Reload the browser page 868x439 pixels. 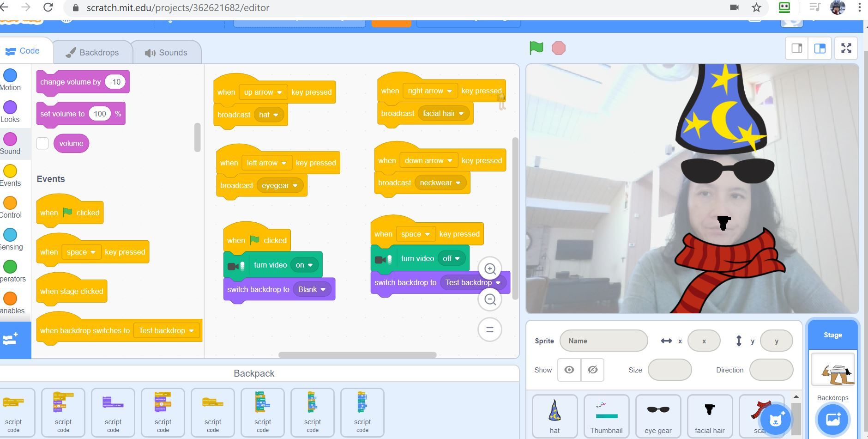pyautogui.click(x=48, y=7)
